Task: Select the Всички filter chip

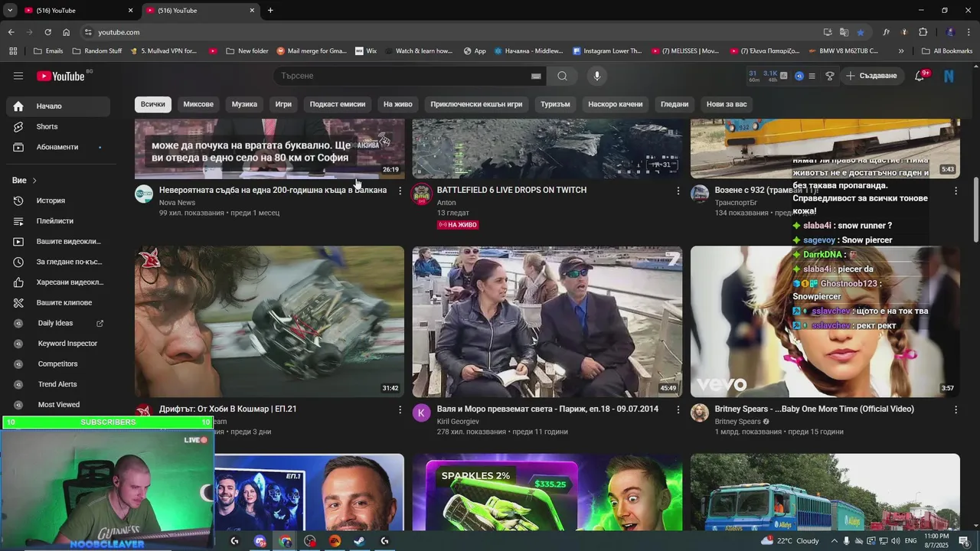Action: point(152,104)
